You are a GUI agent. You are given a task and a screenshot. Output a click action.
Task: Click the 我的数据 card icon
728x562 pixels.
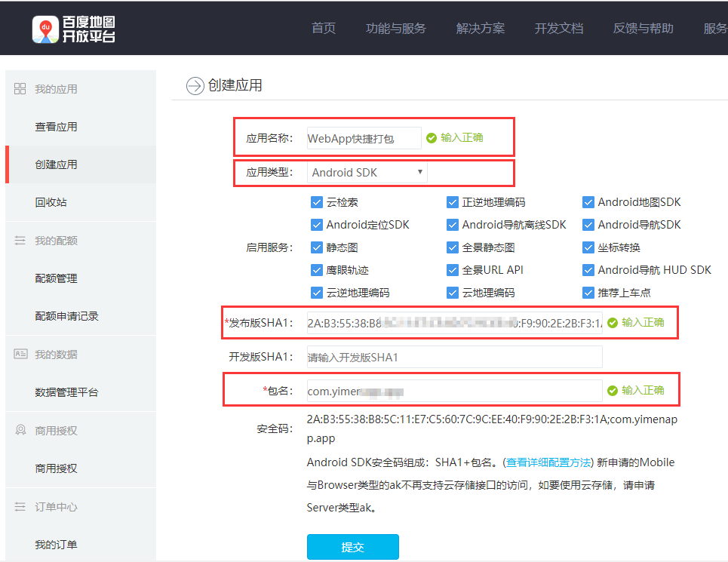tap(20, 355)
